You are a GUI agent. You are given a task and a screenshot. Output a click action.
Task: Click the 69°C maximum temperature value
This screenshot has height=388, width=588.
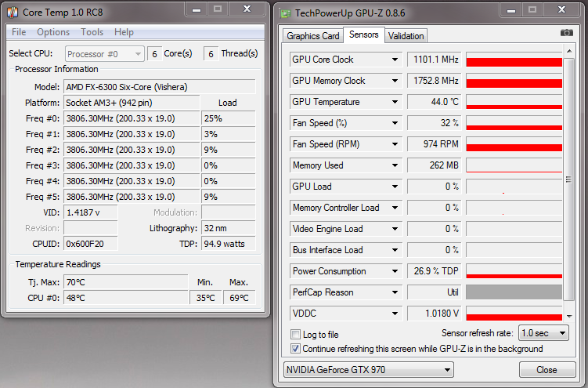coord(240,298)
